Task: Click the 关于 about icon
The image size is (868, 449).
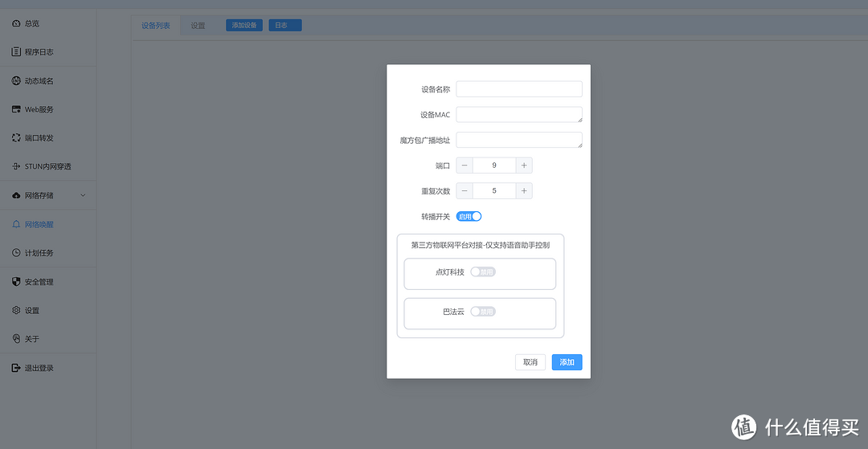Action: [x=16, y=338]
